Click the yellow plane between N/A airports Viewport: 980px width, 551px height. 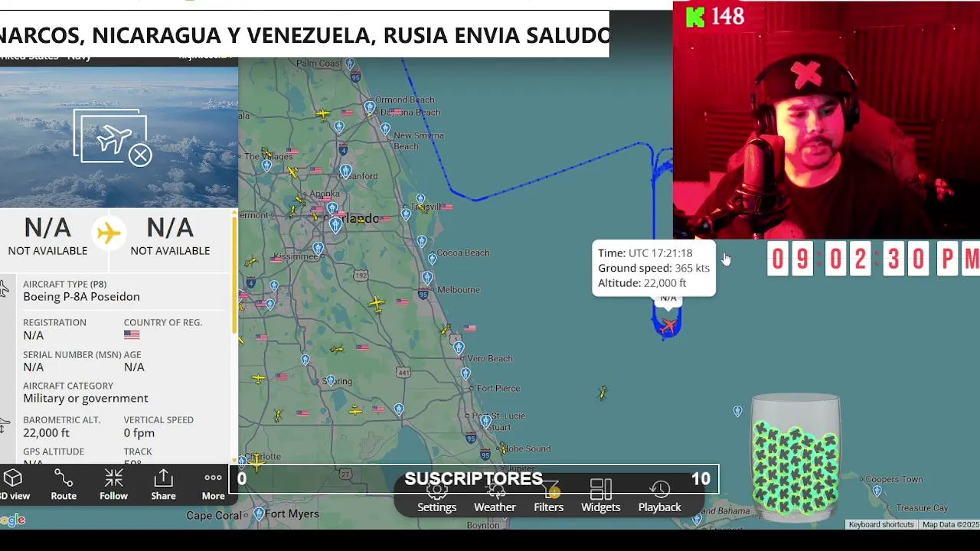pos(109,233)
